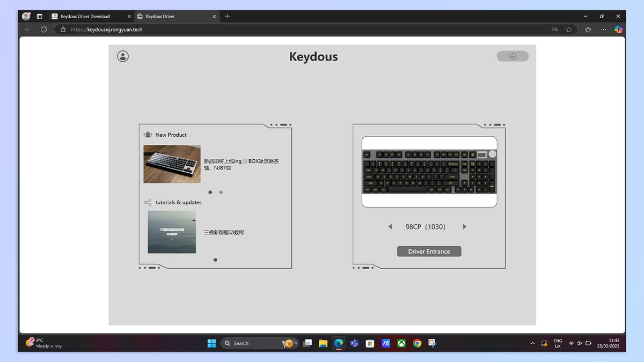
Task: Open keyboard language options from the system tray
Action: 557,343
